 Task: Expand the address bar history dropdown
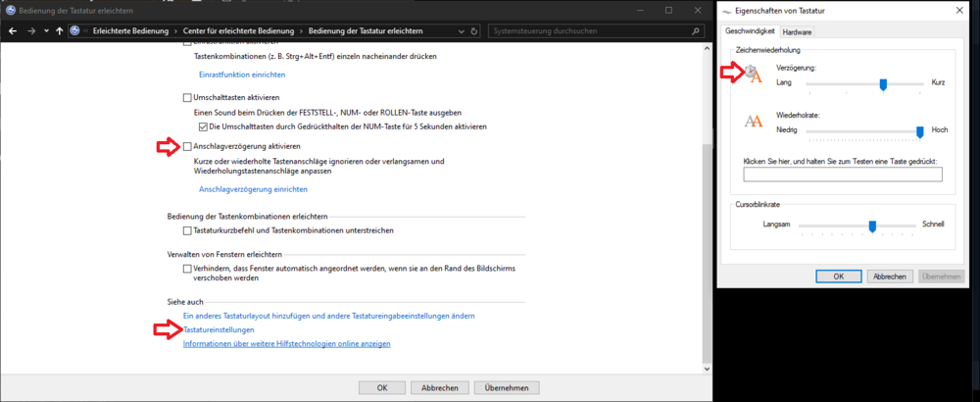(x=462, y=30)
